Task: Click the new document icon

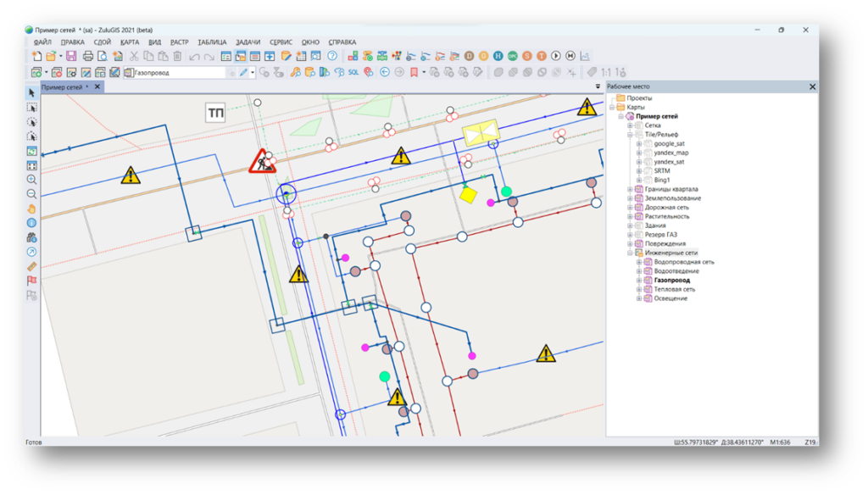Action: coord(36,56)
